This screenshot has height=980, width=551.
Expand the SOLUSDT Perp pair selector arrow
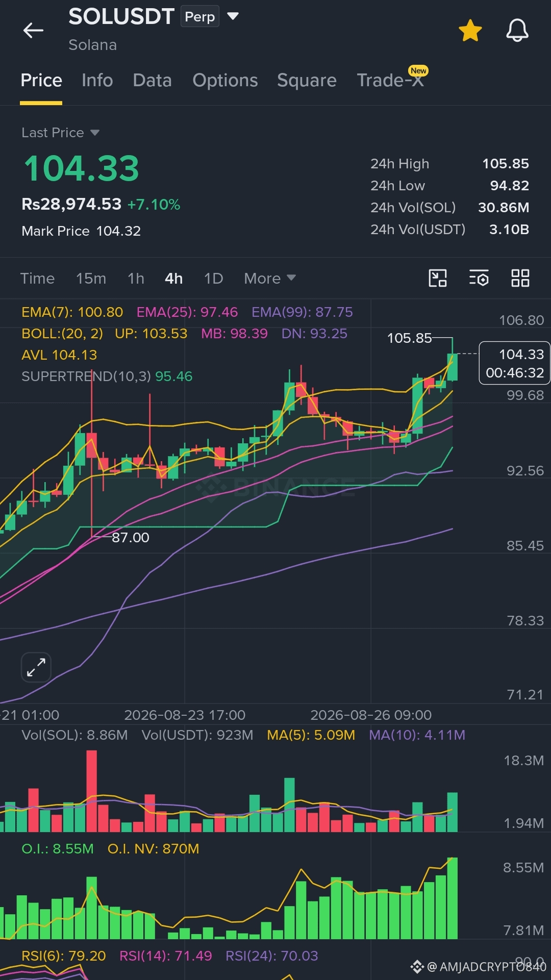[x=233, y=16]
